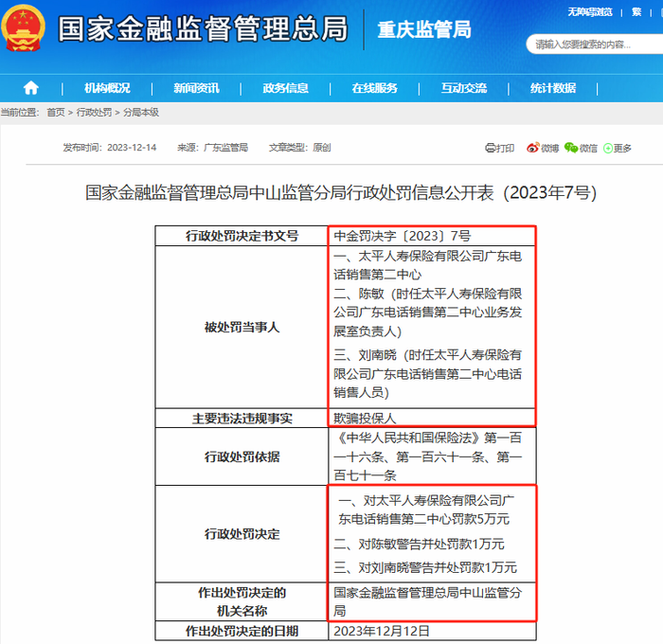Viewport: 663px width, 644px height.
Task: Select the 政务信息 navigation item
Action: (285, 88)
